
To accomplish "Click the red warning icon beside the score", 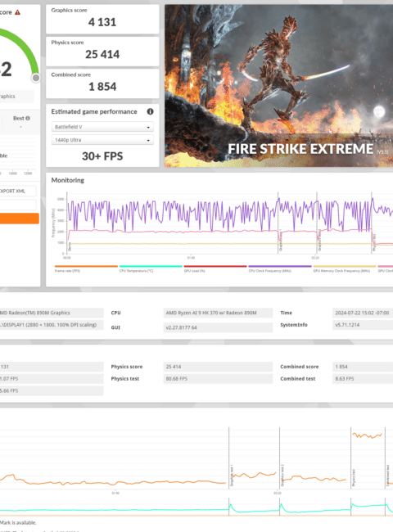I will (18, 12).
